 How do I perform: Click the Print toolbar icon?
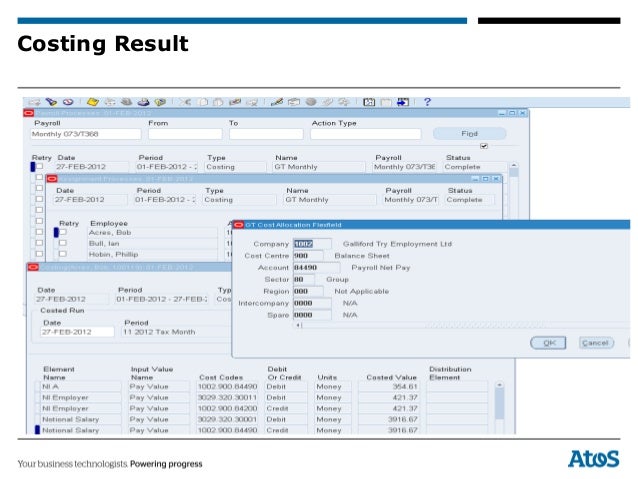coord(143,102)
